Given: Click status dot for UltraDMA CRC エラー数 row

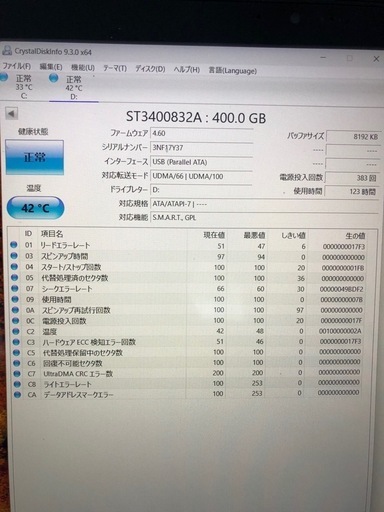Looking at the screenshot, I should pyautogui.click(x=17, y=374).
